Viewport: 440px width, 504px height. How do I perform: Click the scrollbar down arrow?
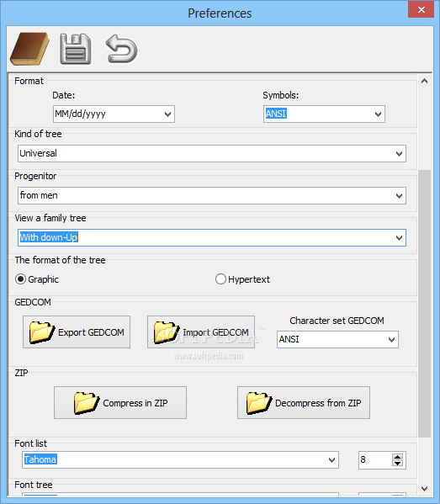[424, 489]
